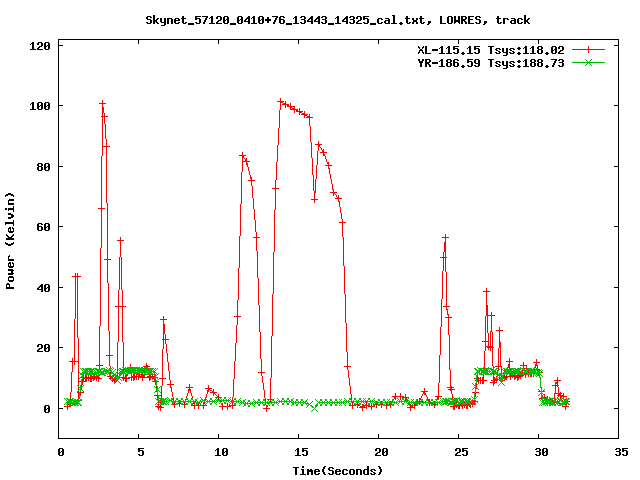
Task: Click the green dip marker near 16 seconds
Action: click(x=314, y=407)
